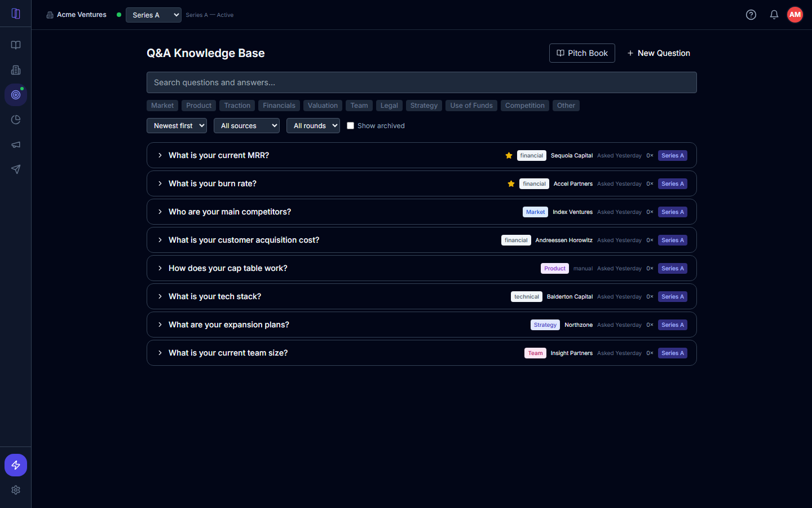Filter by the Other category chip
This screenshot has width=812, height=508.
click(x=566, y=106)
